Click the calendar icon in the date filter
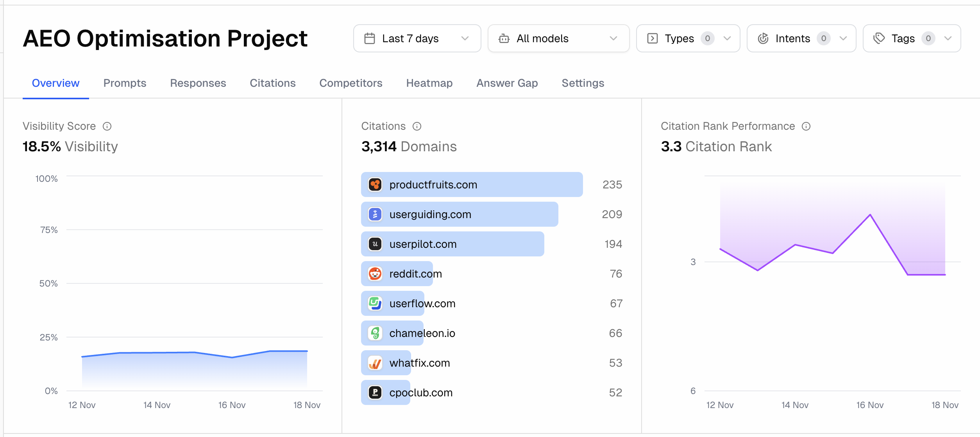 pos(369,38)
